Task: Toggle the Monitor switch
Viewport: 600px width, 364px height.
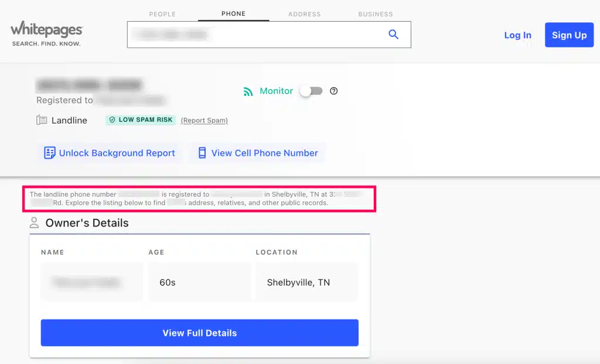Action: 311,91
